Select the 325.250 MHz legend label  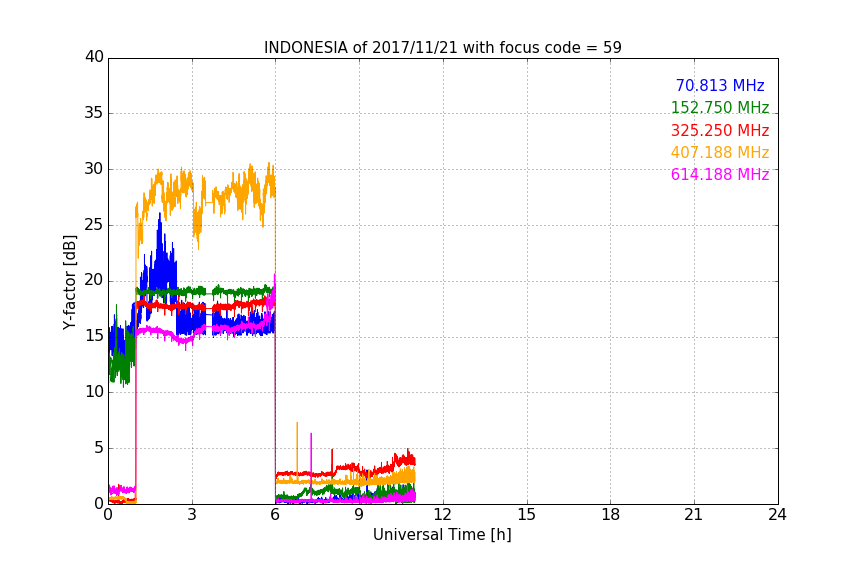pyautogui.click(x=720, y=130)
